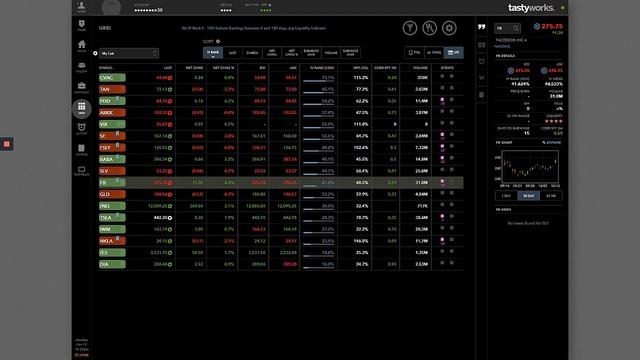Select the TSLA symbol badge

tap(112, 218)
